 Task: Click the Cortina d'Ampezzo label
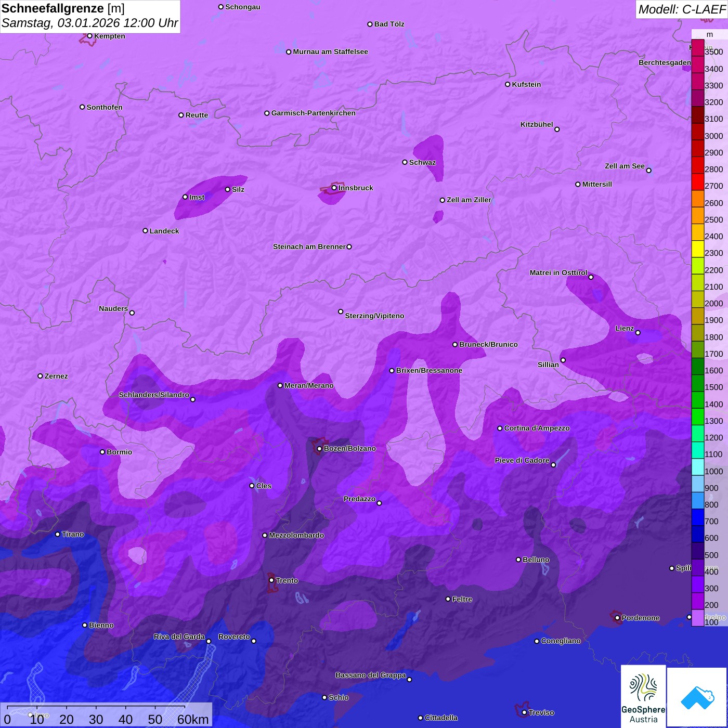pos(537,428)
